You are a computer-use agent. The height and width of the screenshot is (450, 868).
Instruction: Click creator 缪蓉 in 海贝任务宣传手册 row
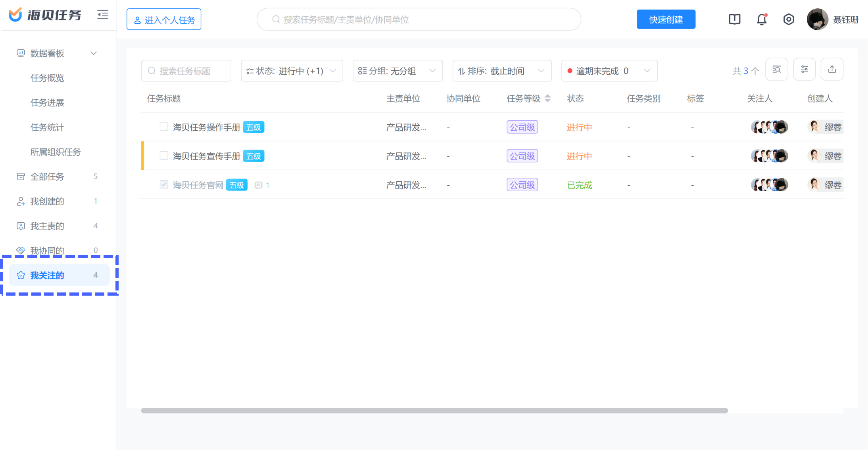825,156
